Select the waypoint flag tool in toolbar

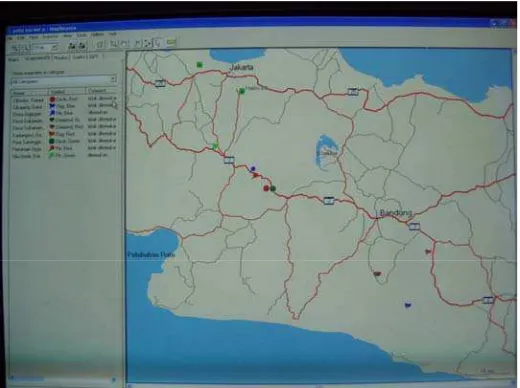click(x=138, y=43)
